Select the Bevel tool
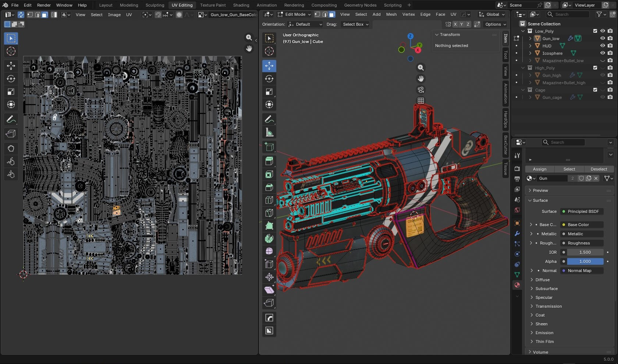The height and width of the screenshot is (364, 618). tap(269, 187)
